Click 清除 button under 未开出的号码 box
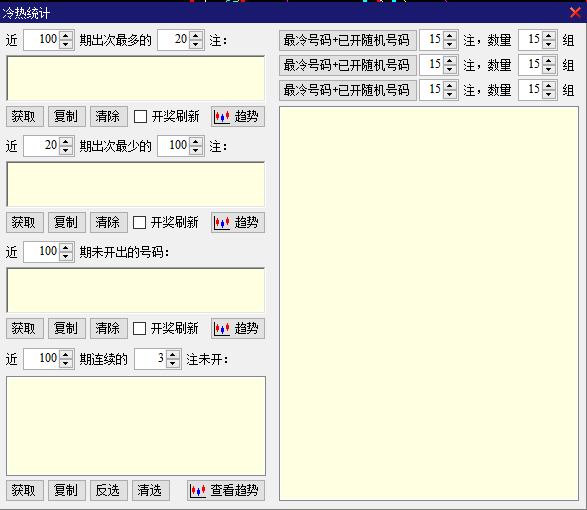The image size is (587, 510). tap(109, 328)
